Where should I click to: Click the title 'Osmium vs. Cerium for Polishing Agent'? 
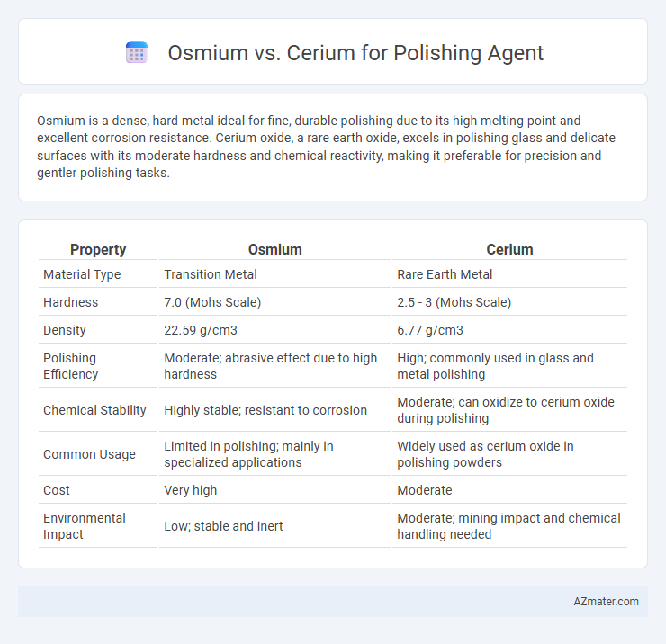coord(355,53)
